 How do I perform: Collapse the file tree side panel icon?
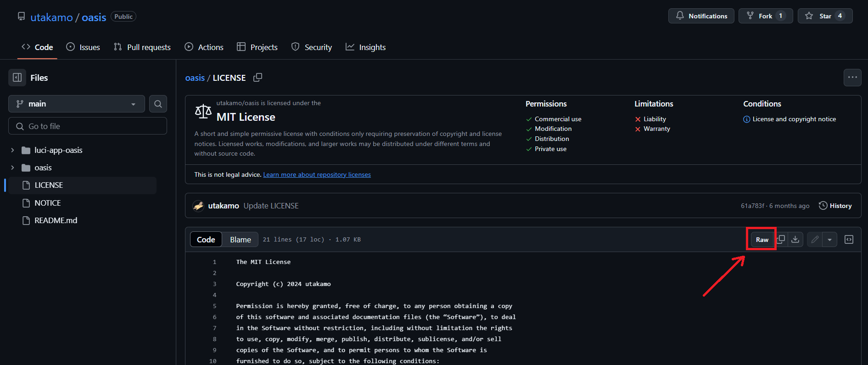coord(17,78)
